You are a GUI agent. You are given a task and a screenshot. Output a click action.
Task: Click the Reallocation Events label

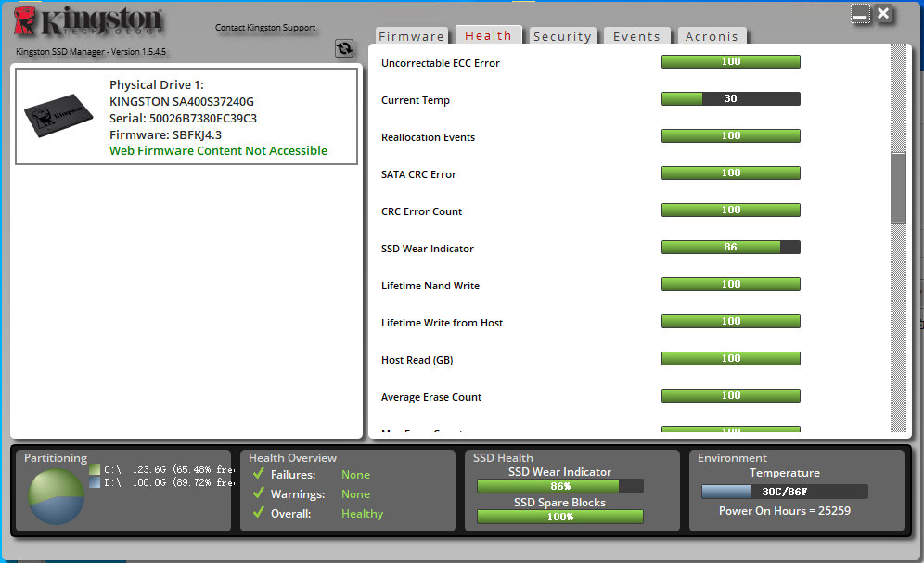(428, 137)
